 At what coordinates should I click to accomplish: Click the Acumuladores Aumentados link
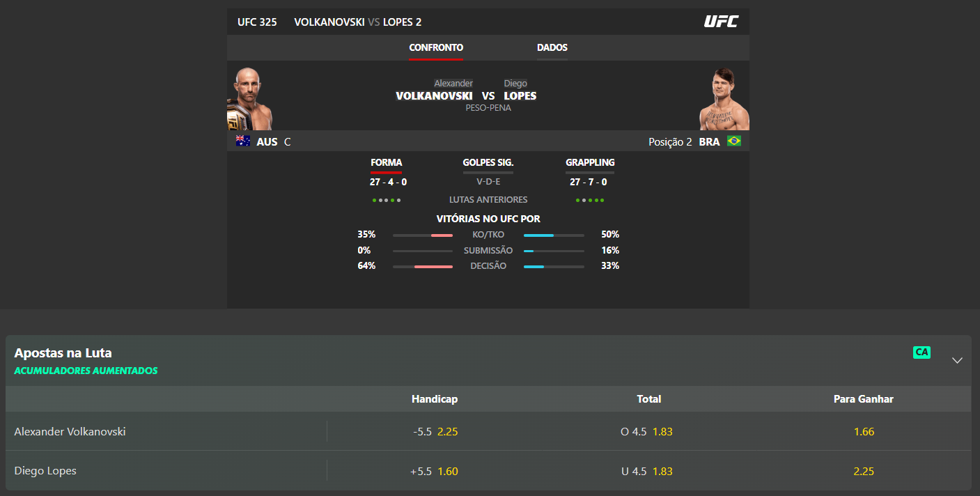pyautogui.click(x=86, y=371)
